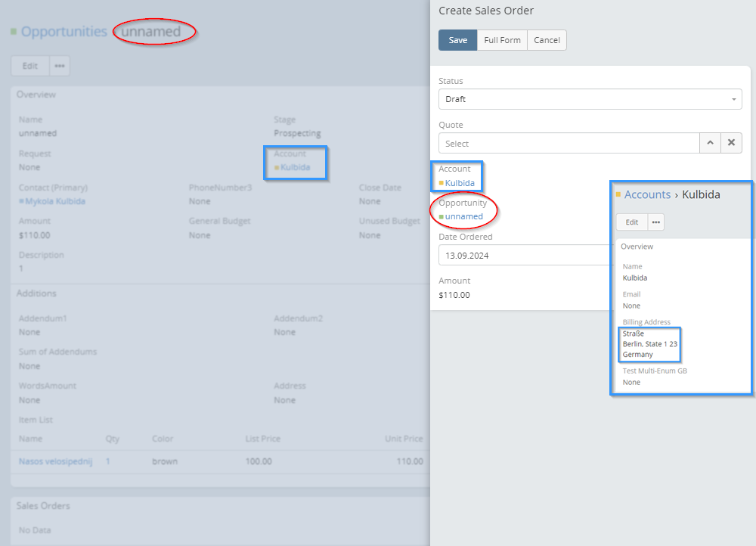
Task: Click the Opportunities breadcrumb link
Action: 64,32
